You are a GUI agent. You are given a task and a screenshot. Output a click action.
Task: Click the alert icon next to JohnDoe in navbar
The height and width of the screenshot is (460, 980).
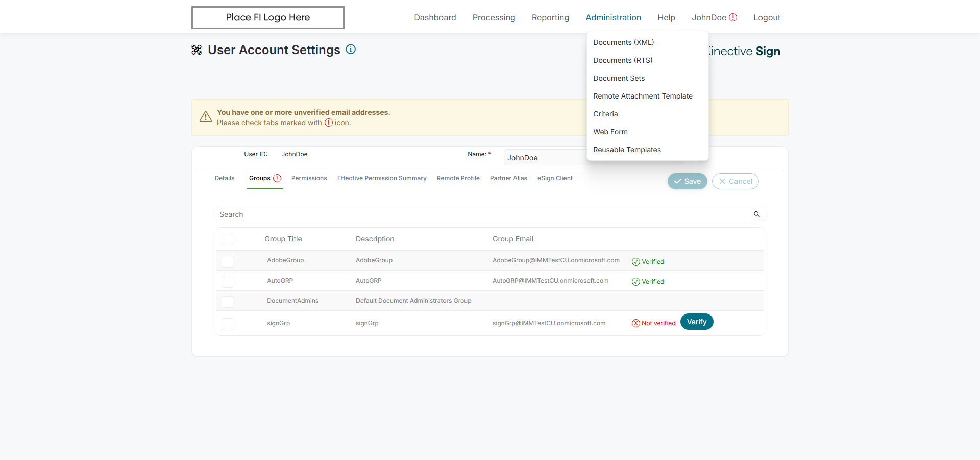tap(733, 17)
